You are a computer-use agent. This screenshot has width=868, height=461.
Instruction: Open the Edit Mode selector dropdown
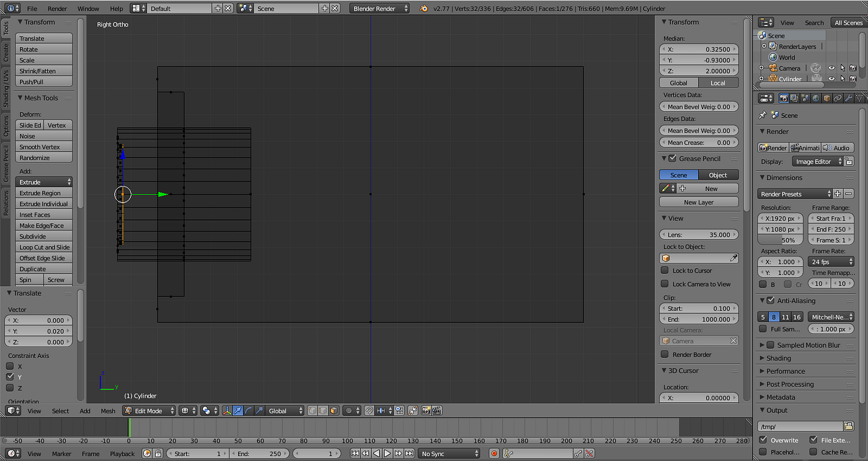[149, 411]
